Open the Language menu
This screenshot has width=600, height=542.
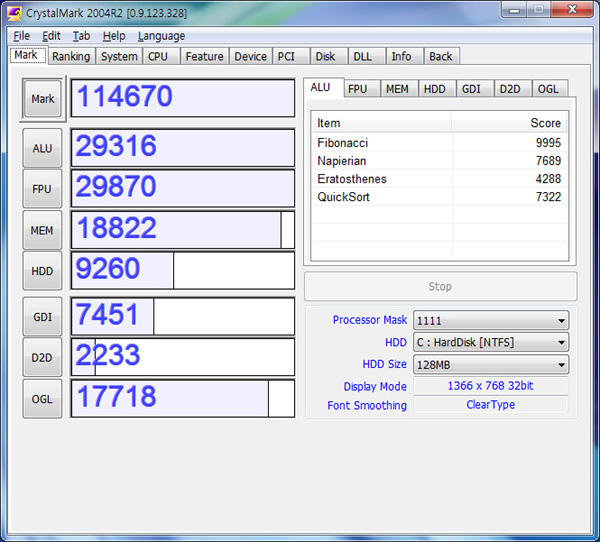pyautogui.click(x=161, y=36)
